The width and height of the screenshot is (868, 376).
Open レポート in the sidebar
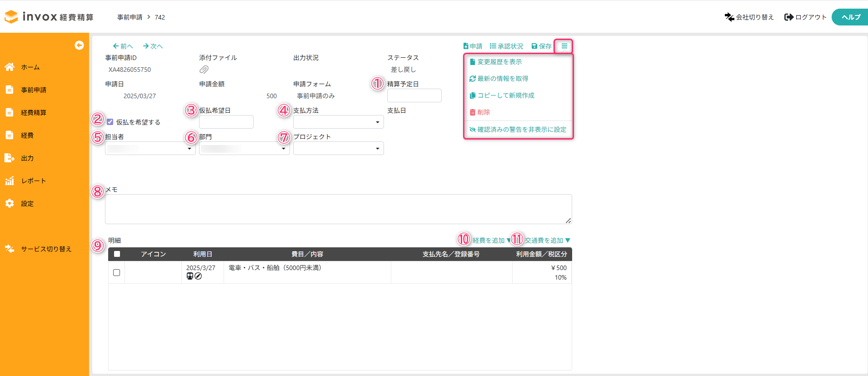click(33, 181)
